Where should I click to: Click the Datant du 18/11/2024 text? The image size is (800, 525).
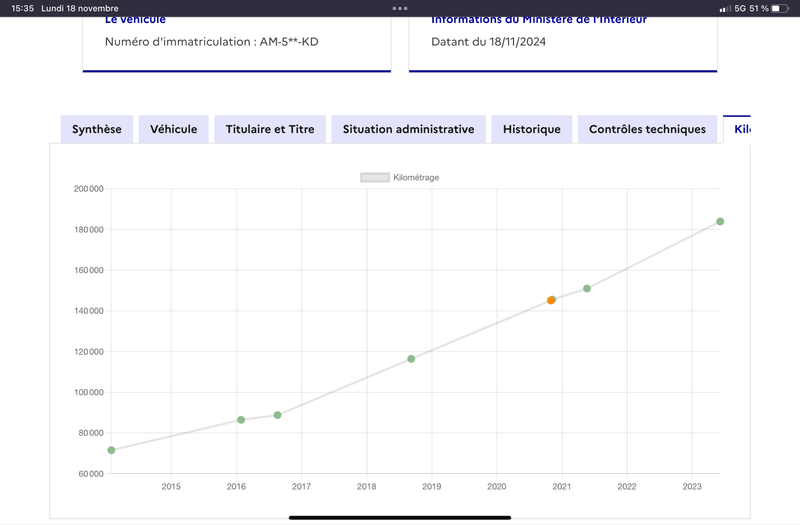[488, 42]
